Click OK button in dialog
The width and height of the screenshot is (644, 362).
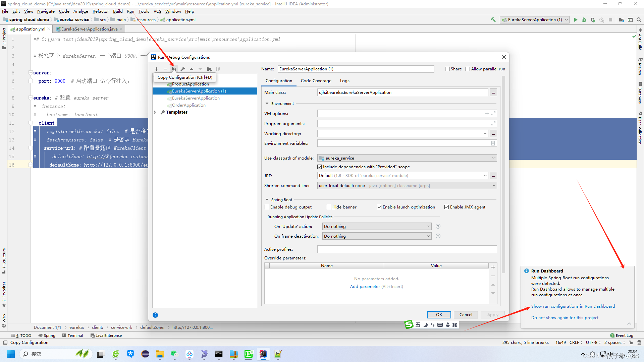[439, 315]
